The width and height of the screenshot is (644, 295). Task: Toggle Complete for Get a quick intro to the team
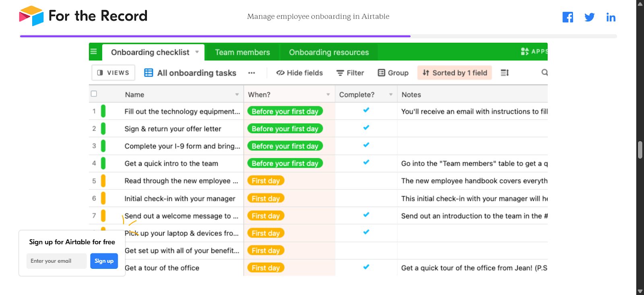tap(366, 162)
